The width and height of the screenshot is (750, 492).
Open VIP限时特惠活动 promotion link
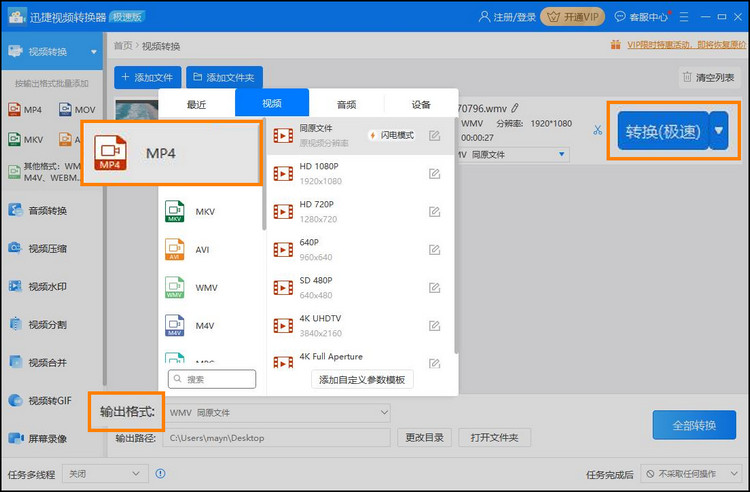click(x=686, y=44)
